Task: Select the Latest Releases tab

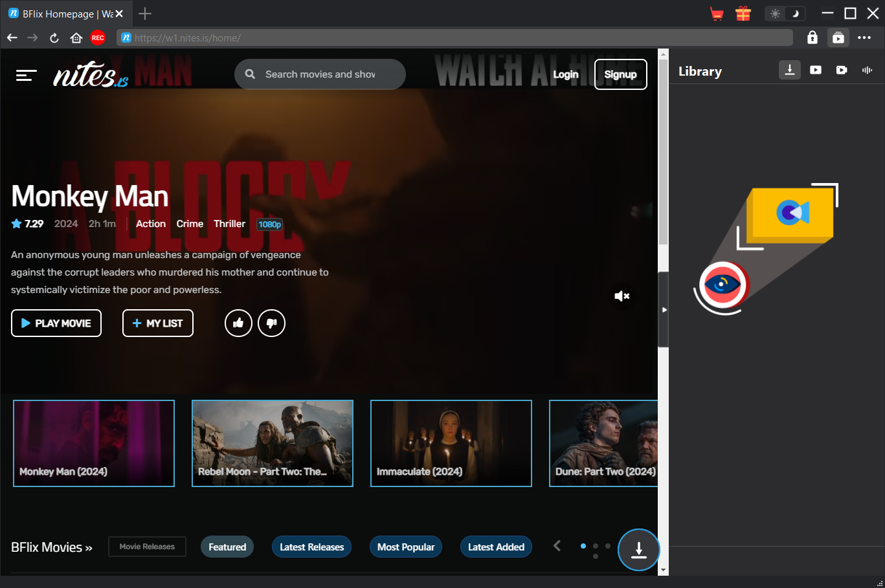Action: tap(311, 547)
